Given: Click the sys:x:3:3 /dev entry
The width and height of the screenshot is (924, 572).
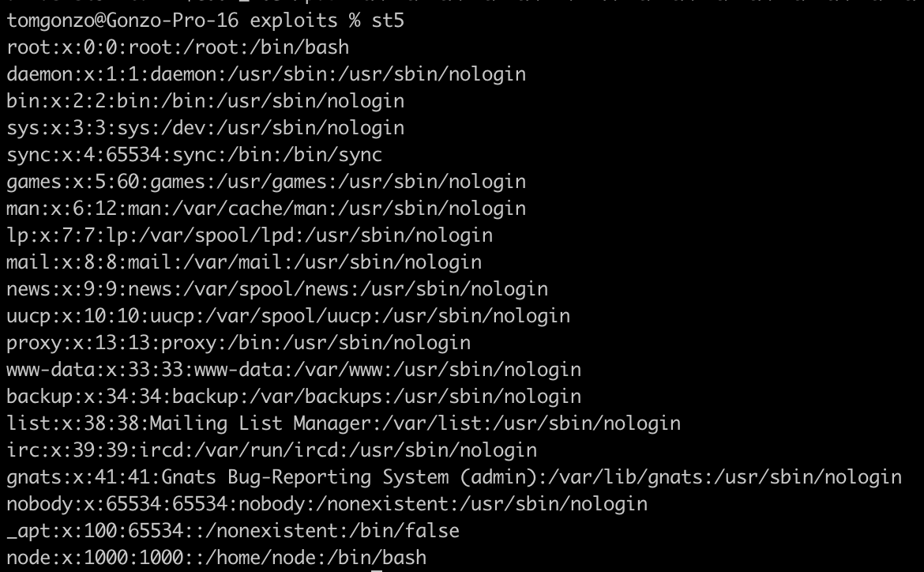Looking at the screenshot, I should pos(205,128).
